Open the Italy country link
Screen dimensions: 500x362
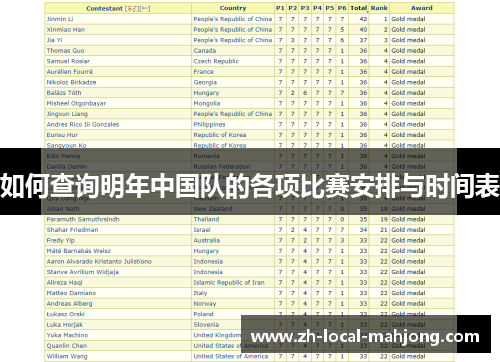coord(200,293)
